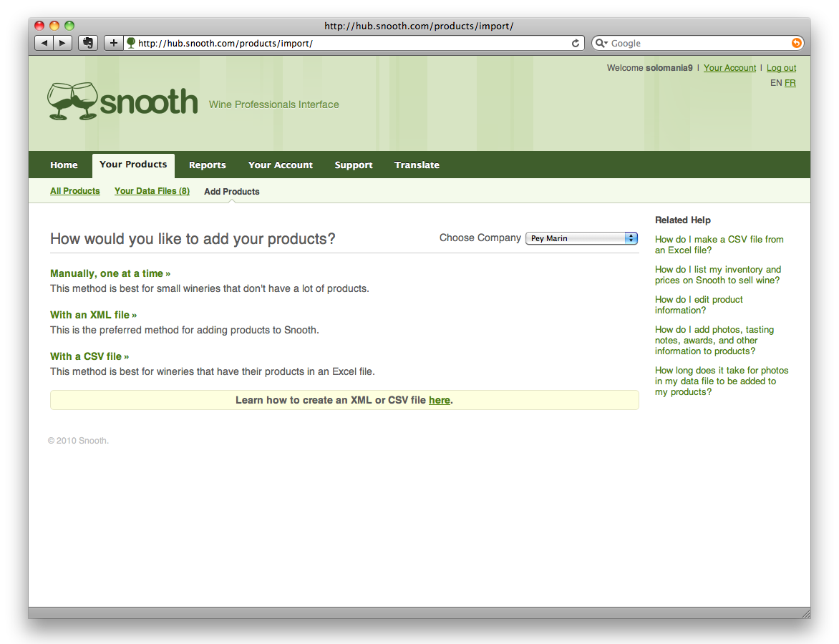The image size is (839, 644).
Task: Open help on making CSV from Excel
Action: [719, 245]
